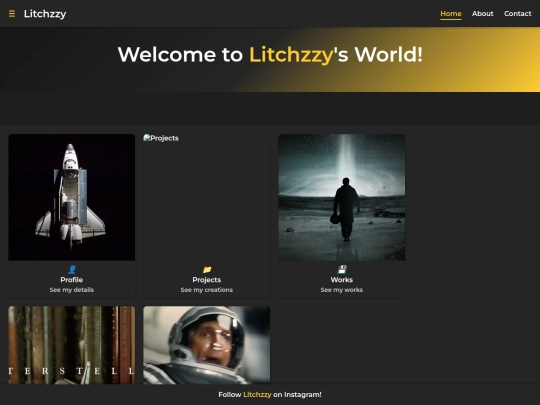
Task: Click the Works floppy disk icon
Action: (x=342, y=269)
